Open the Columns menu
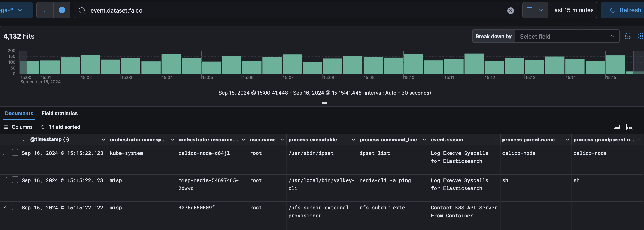This screenshot has width=644, height=230. [x=18, y=127]
